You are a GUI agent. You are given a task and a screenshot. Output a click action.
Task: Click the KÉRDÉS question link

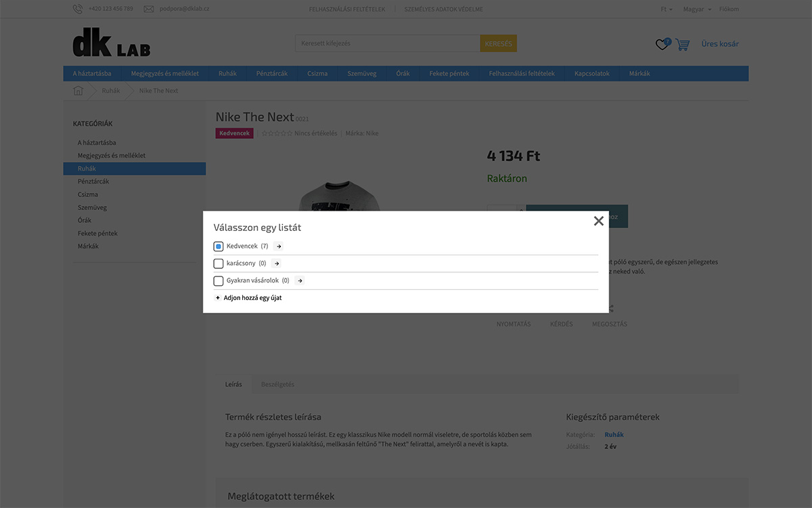(x=562, y=324)
